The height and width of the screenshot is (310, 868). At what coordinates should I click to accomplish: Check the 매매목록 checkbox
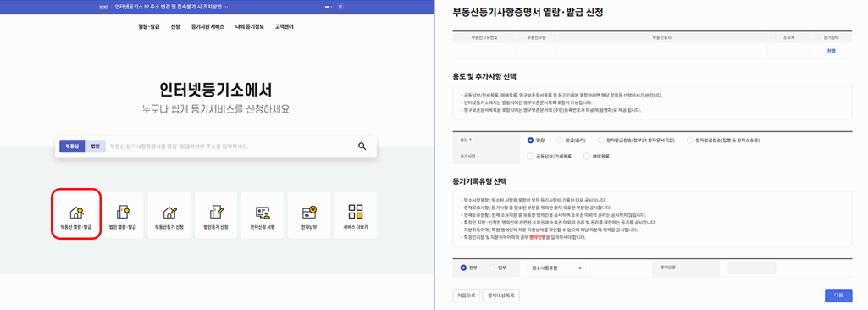tap(588, 157)
